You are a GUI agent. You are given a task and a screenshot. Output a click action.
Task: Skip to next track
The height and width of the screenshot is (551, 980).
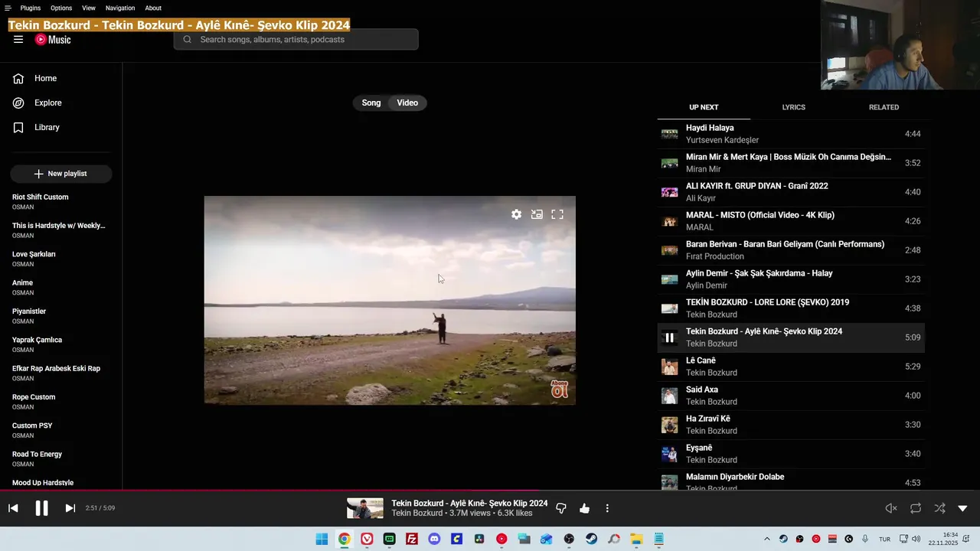point(70,508)
